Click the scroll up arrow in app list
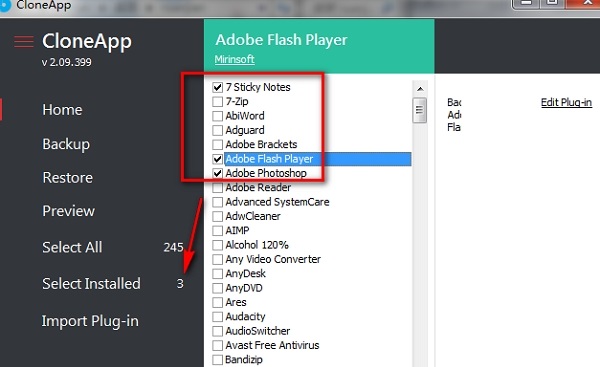Viewport: 600px width, 367px height. click(420, 89)
